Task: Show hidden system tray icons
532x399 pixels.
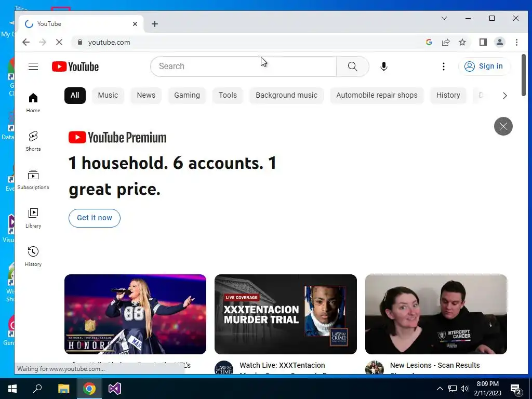Action: click(x=440, y=389)
